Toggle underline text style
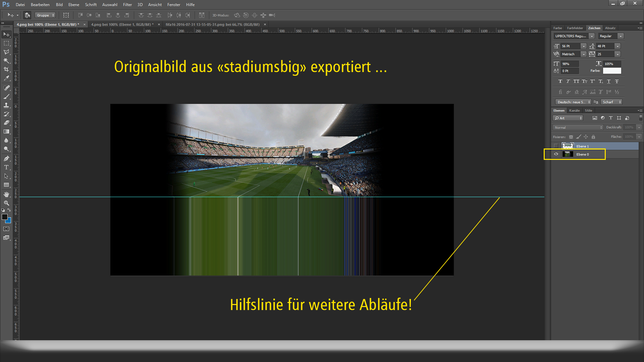 (609, 81)
